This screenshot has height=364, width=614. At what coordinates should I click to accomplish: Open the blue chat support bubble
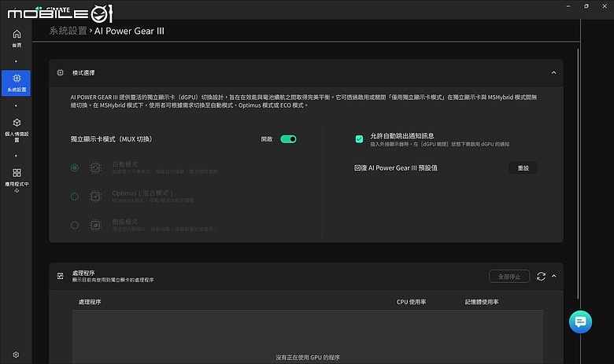click(580, 322)
